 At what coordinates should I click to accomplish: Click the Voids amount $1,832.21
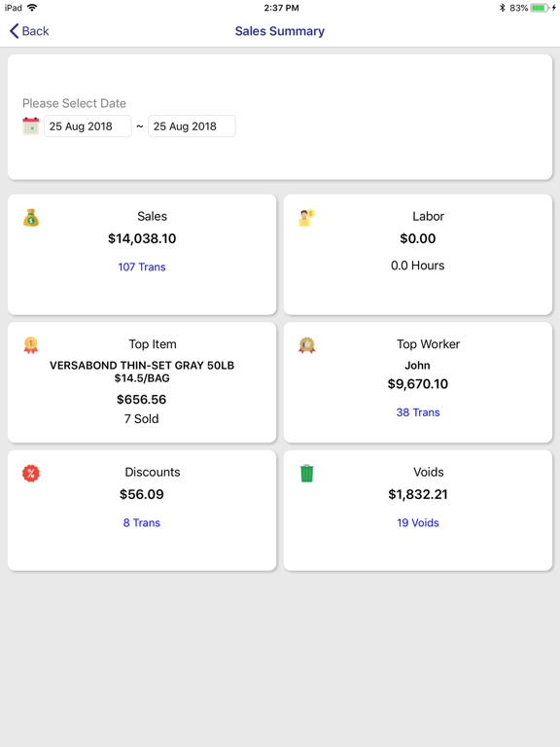418,494
